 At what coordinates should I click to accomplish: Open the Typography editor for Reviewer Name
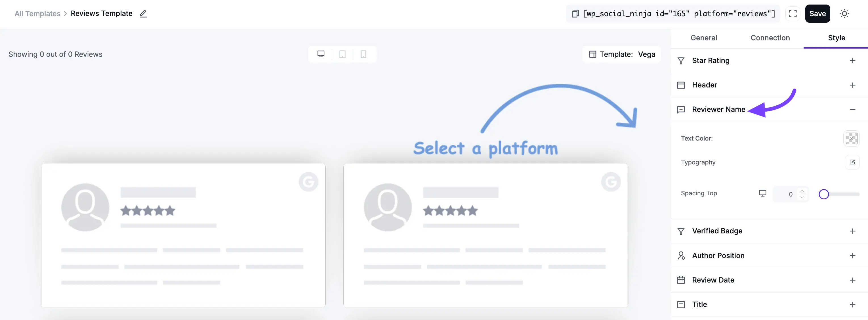click(x=852, y=162)
